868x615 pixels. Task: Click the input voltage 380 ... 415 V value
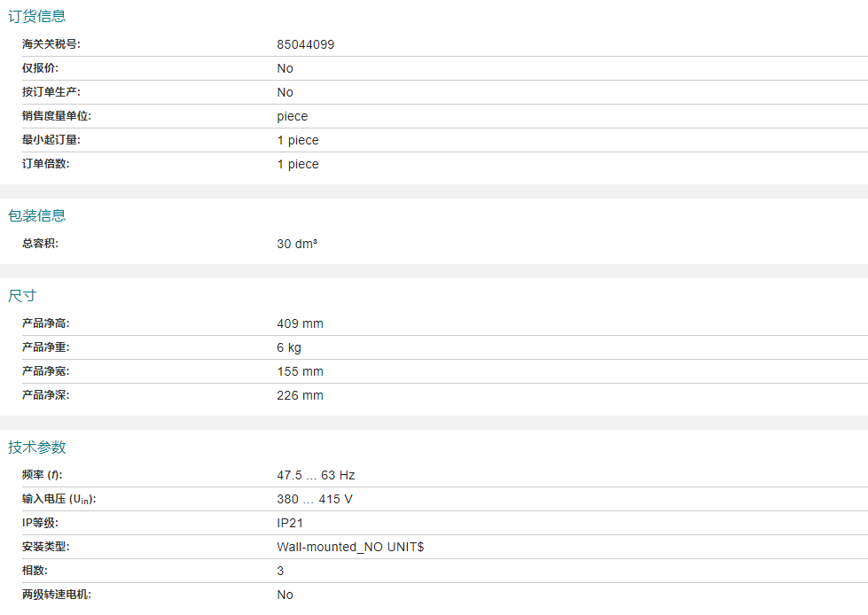[314, 499]
